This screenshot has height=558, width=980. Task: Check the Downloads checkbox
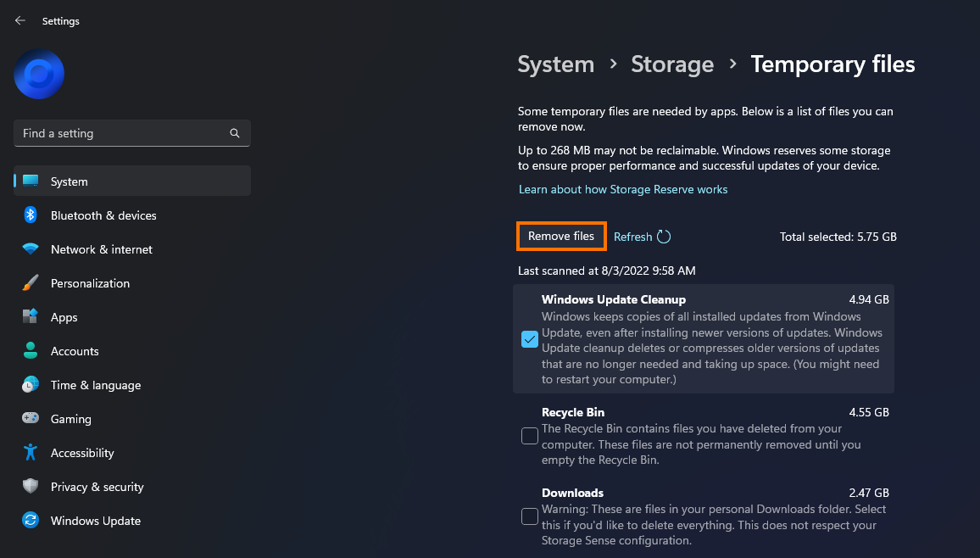click(x=529, y=516)
